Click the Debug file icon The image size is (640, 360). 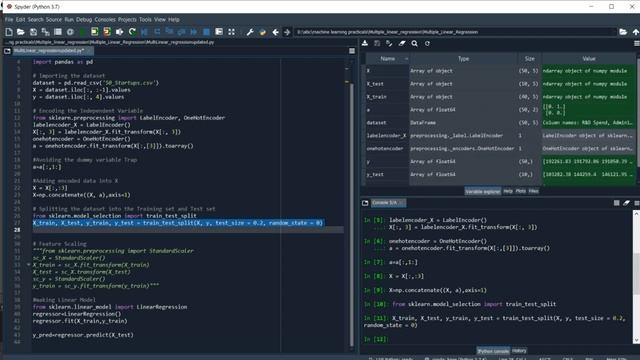[144, 32]
